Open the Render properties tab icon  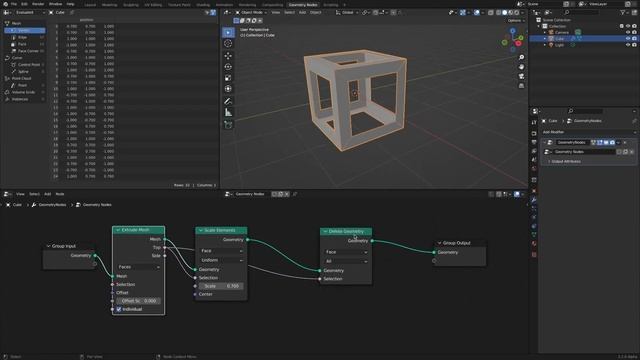pos(534,133)
